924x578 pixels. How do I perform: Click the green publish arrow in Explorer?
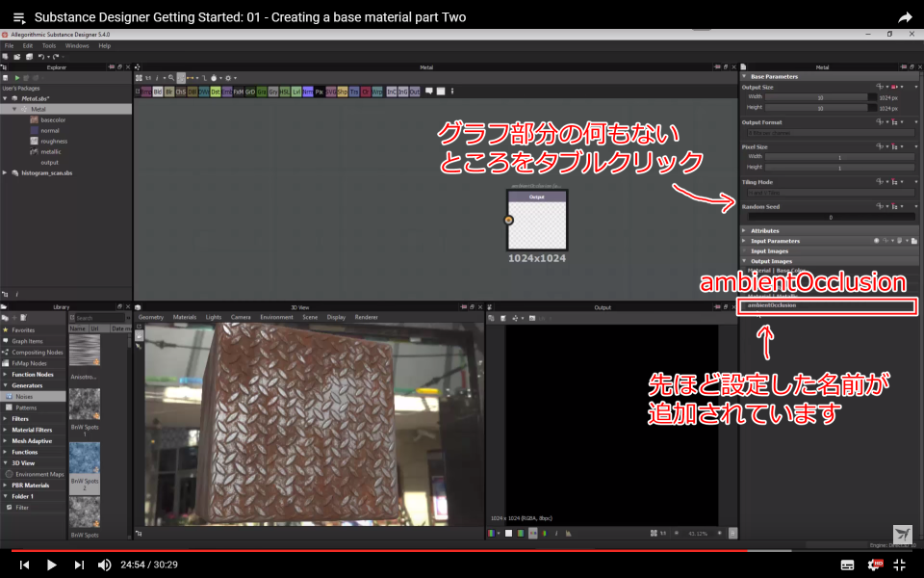pyautogui.click(x=17, y=78)
